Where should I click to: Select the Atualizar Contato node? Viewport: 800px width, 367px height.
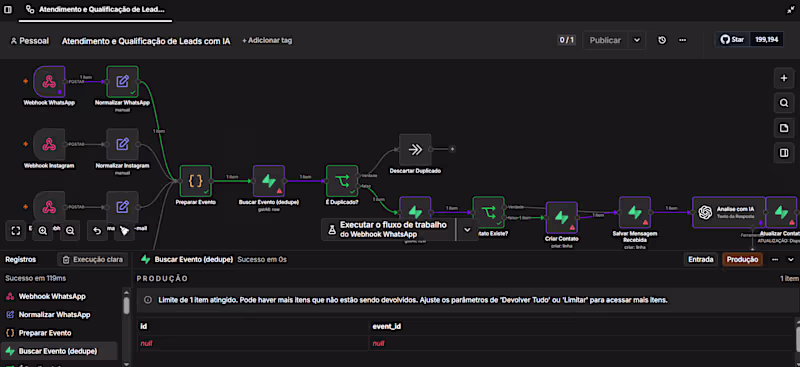pyautogui.click(x=781, y=212)
